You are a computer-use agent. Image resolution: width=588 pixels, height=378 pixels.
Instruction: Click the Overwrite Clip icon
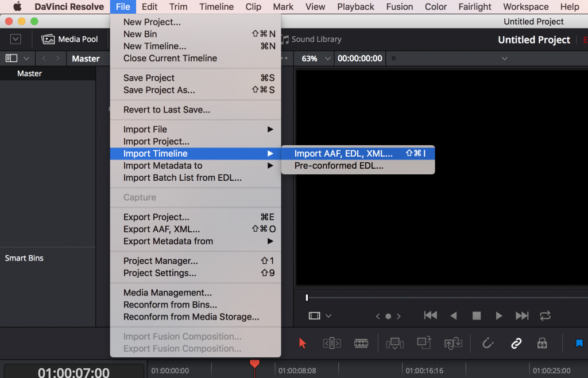pos(424,342)
